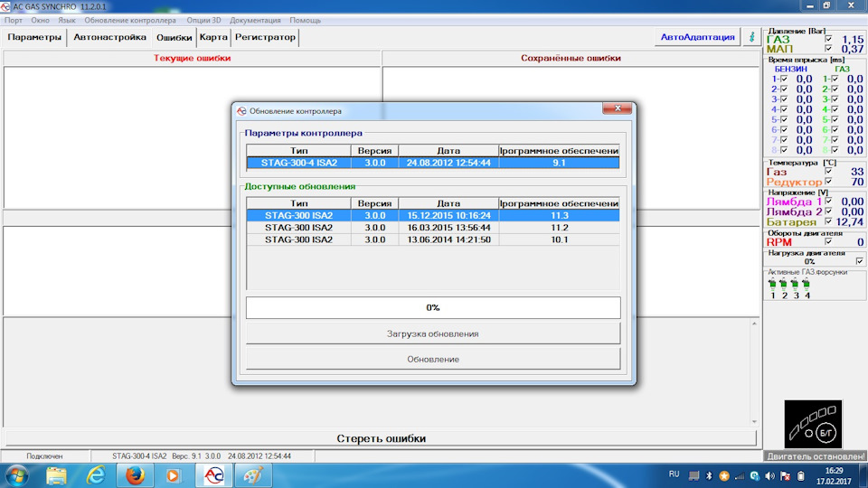Click the RU language indicator
Viewport: 868px width, 488px height.
[x=674, y=474]
